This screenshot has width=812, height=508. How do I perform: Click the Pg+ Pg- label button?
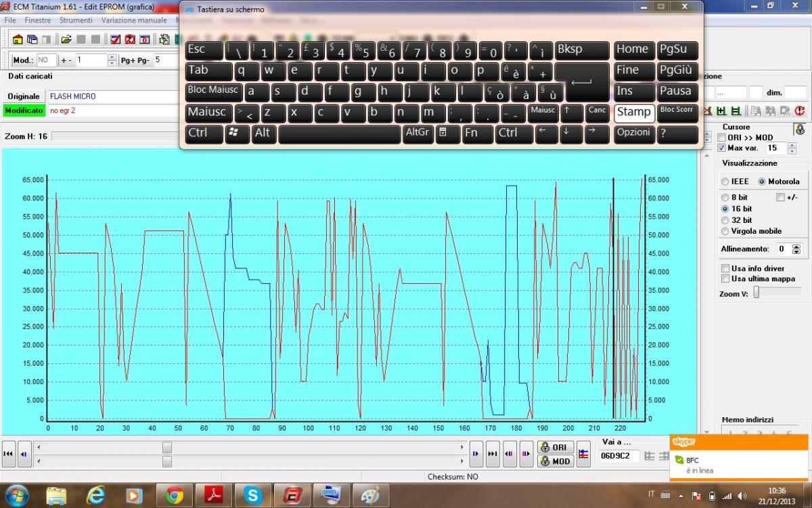click(135, 60)
